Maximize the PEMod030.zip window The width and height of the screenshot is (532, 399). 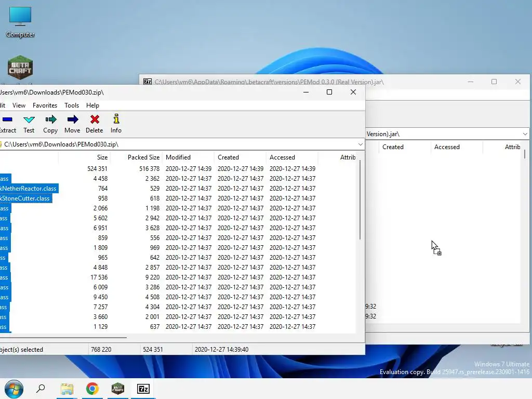(329, 92)
